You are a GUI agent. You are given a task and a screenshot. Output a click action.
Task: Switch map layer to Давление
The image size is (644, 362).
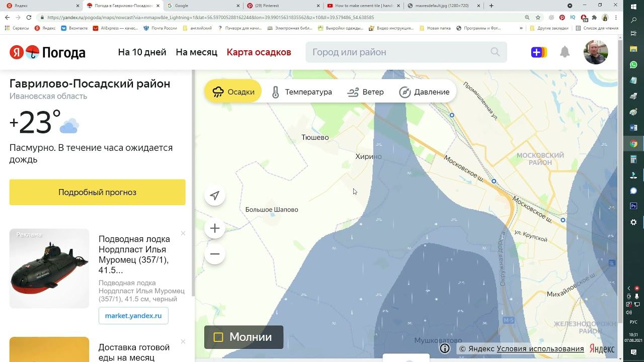[x=424, y=92]
